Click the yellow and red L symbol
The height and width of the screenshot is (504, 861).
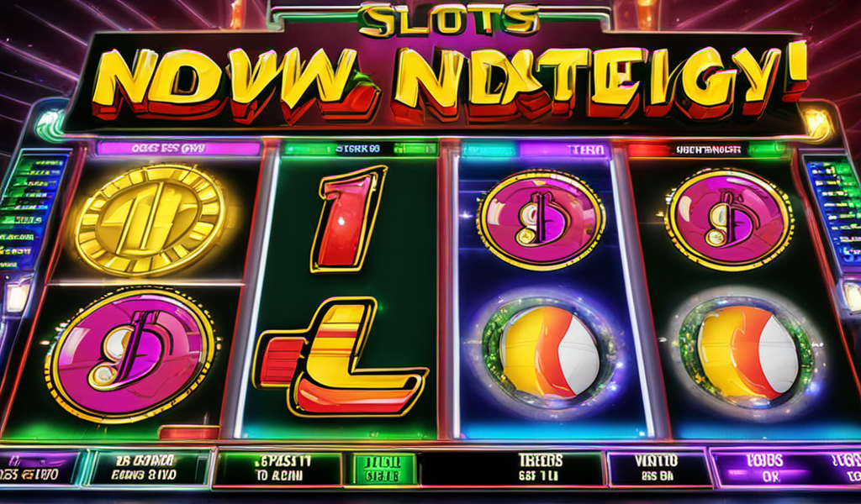coord(339,358)
